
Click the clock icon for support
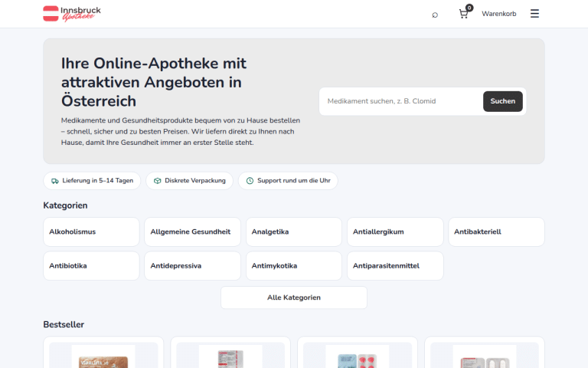tap(250, 181)
